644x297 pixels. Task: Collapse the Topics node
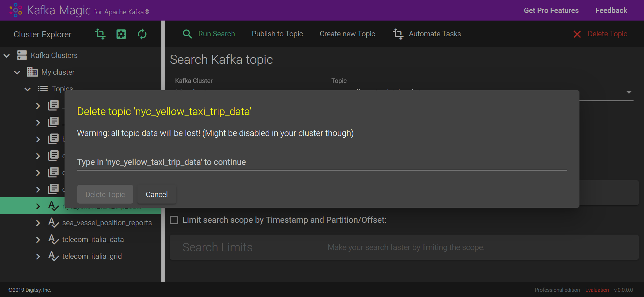point(28,89)
